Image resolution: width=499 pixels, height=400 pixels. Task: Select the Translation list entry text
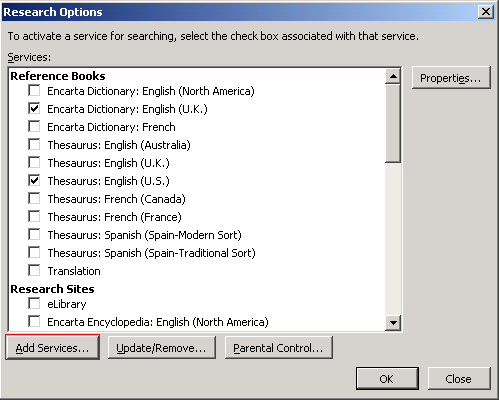pos(74,271)
